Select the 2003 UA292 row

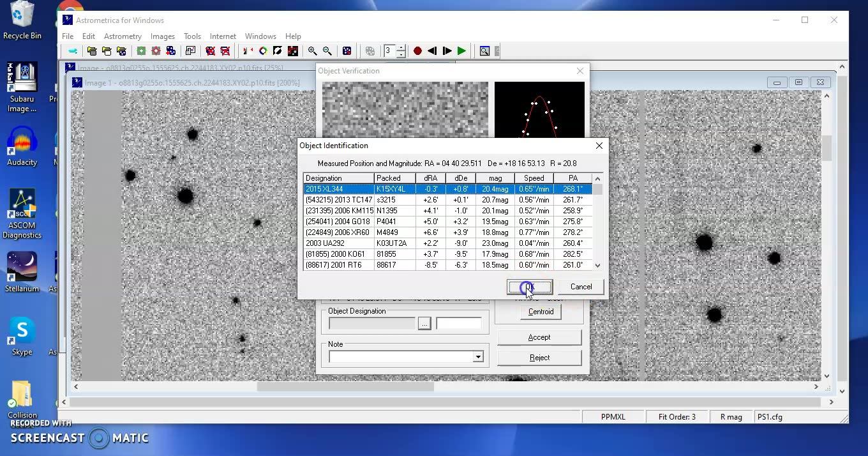click(448, 243)
